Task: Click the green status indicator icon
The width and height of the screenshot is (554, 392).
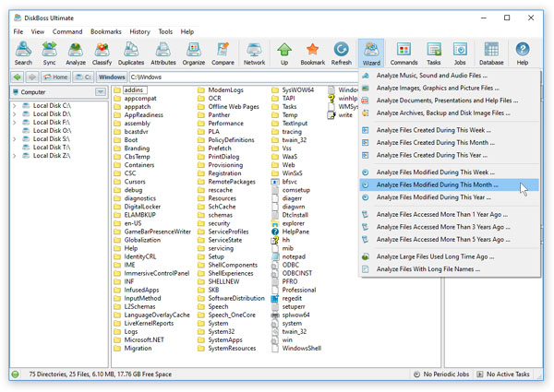Action: click(15, 374)
